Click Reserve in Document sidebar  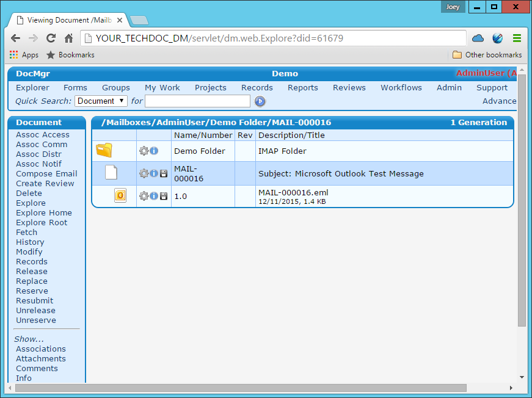(x=32, y=291)
